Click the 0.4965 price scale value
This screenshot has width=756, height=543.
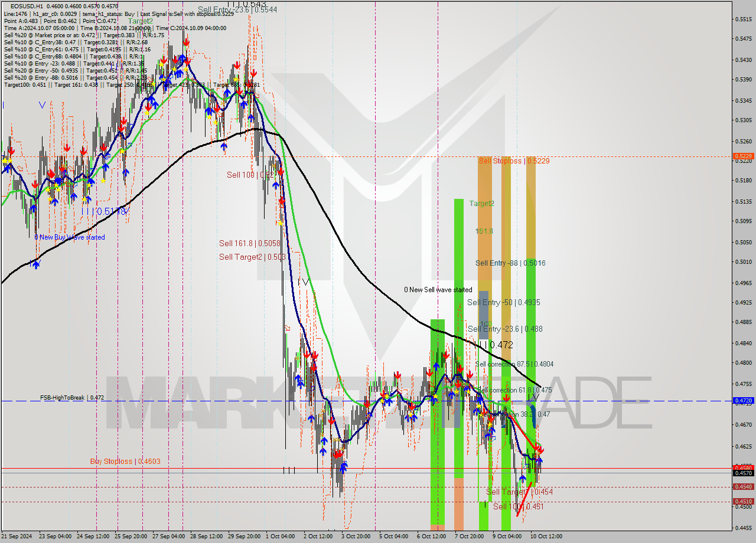[x=744, y=283]
